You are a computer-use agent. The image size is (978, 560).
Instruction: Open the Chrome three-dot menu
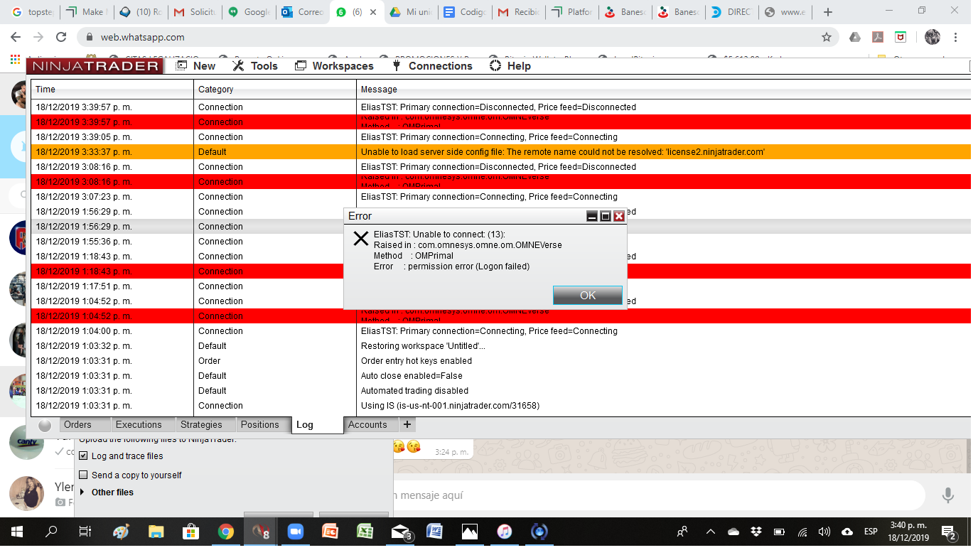(x=956, y=38)
